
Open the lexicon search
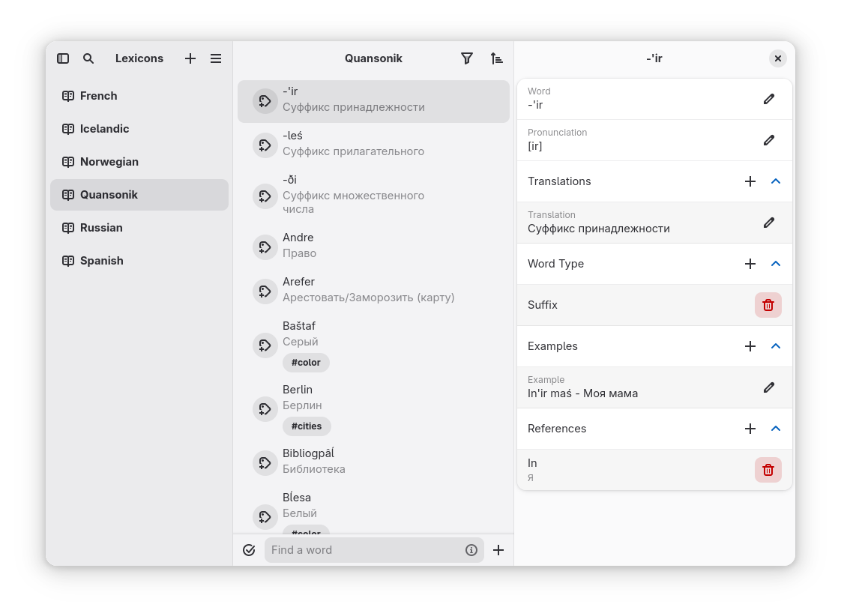[88, 58]
